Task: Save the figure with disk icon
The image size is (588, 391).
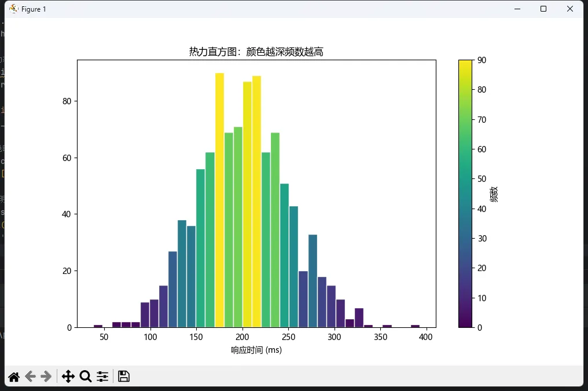Action: [123, 377]
